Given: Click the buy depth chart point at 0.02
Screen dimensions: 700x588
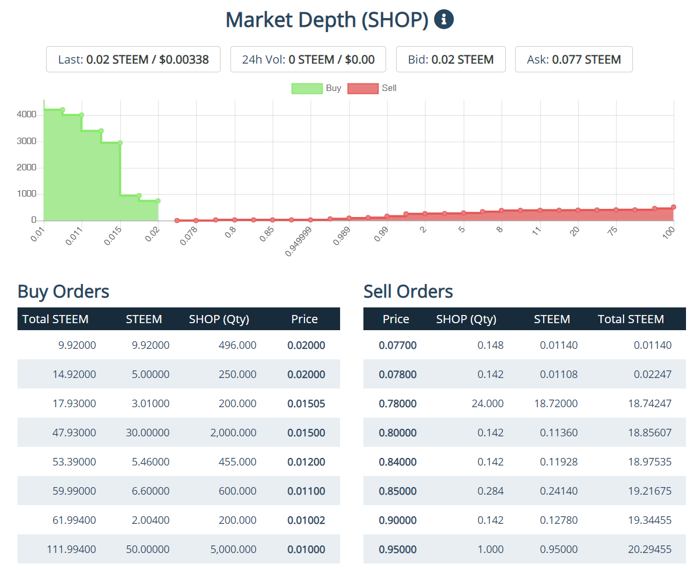Looking at the screenshot, I should (158, 201).
